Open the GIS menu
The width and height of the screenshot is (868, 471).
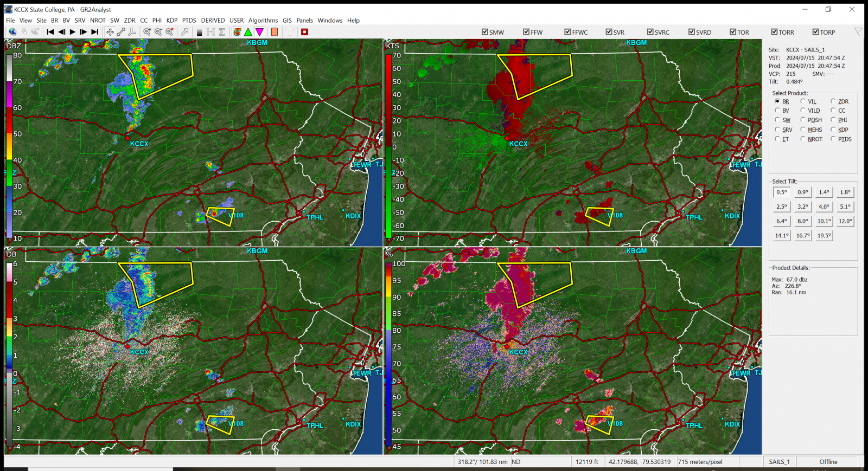(287, 21)
